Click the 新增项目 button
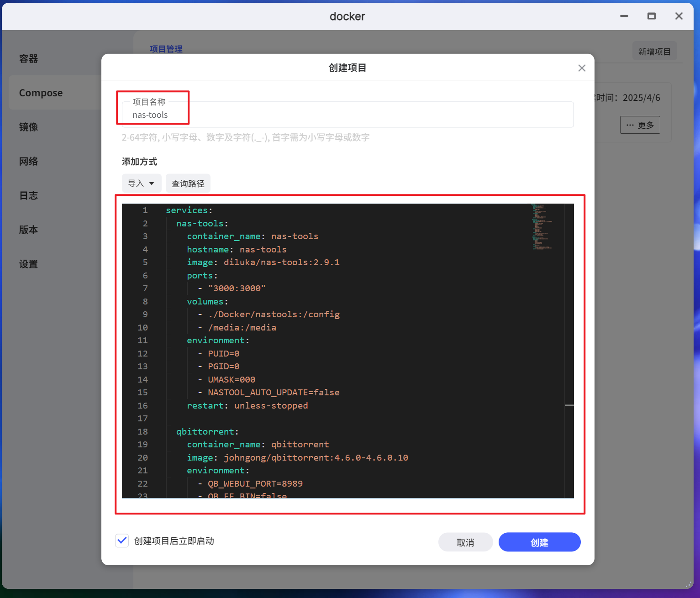 pyautogui.click(x=654, y=52)
